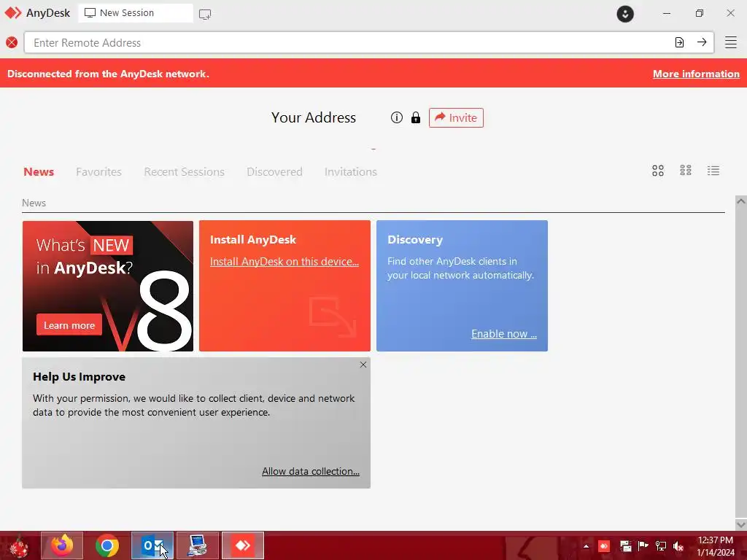Click the scrollbar down arrow
The width and height of the screenshot is (747, 560).
click(x=741, y=525)
